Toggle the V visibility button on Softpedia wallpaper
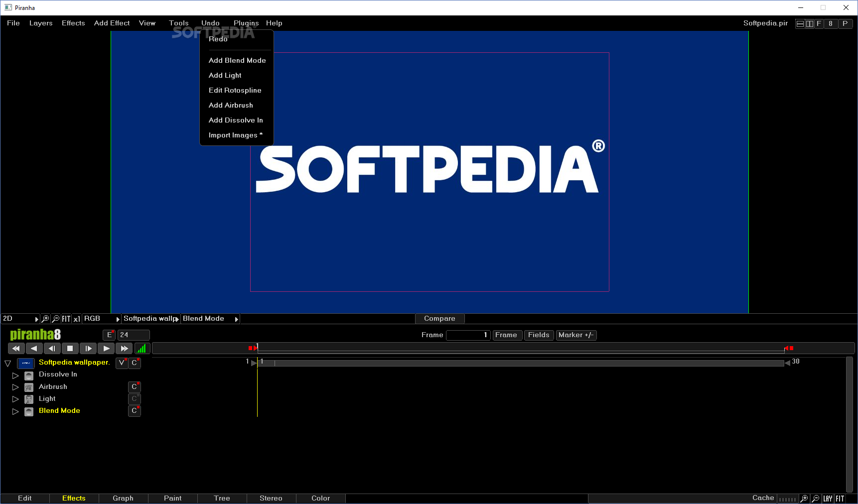The image size is (858, 504). point(122,363)
